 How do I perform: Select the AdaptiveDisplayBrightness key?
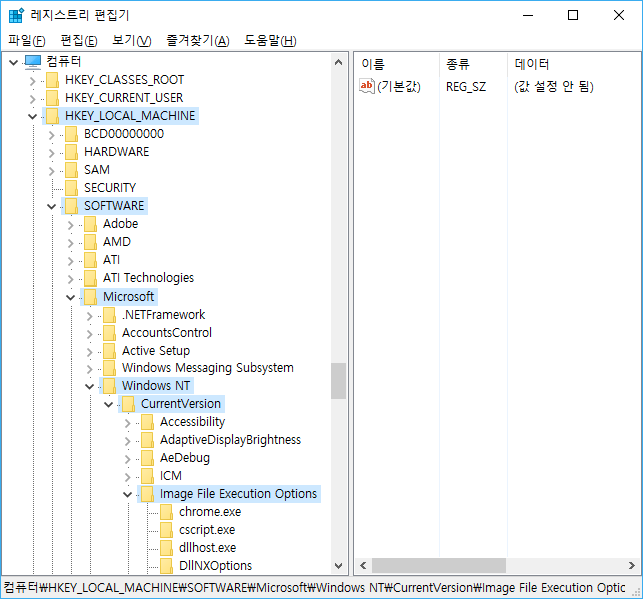tap(230, 440)
